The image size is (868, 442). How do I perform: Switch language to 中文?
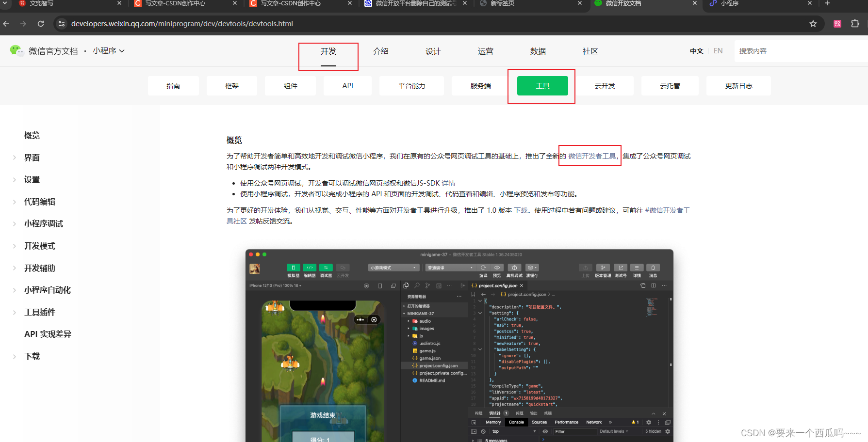point(697,51)
